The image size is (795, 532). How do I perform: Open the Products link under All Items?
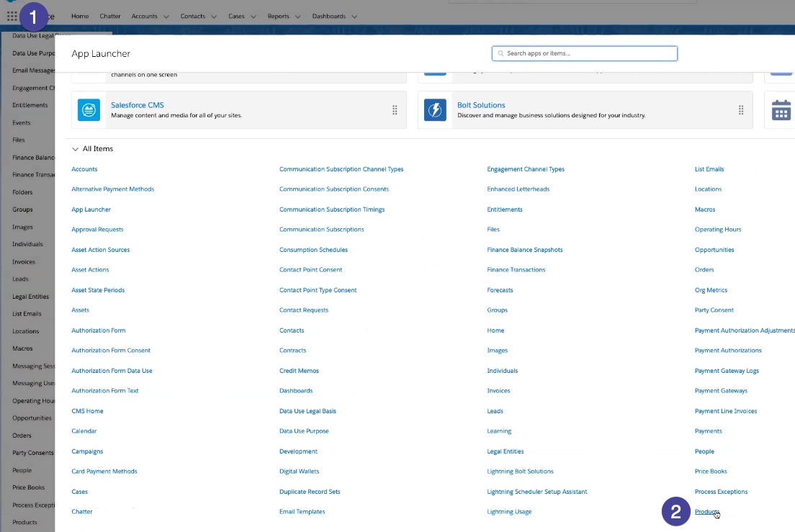(x=706, y=512)
